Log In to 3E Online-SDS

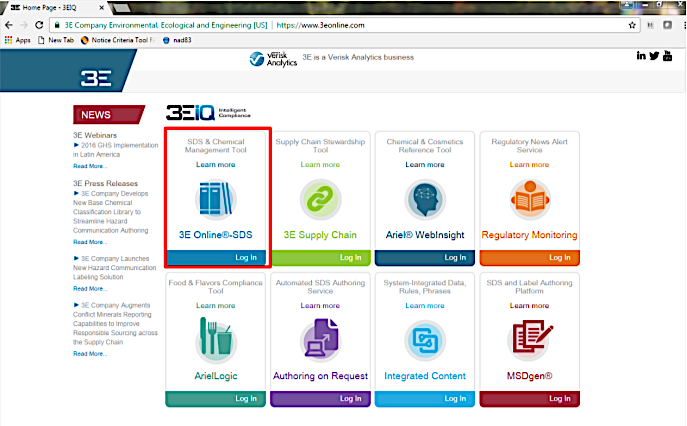pos(246,257)
